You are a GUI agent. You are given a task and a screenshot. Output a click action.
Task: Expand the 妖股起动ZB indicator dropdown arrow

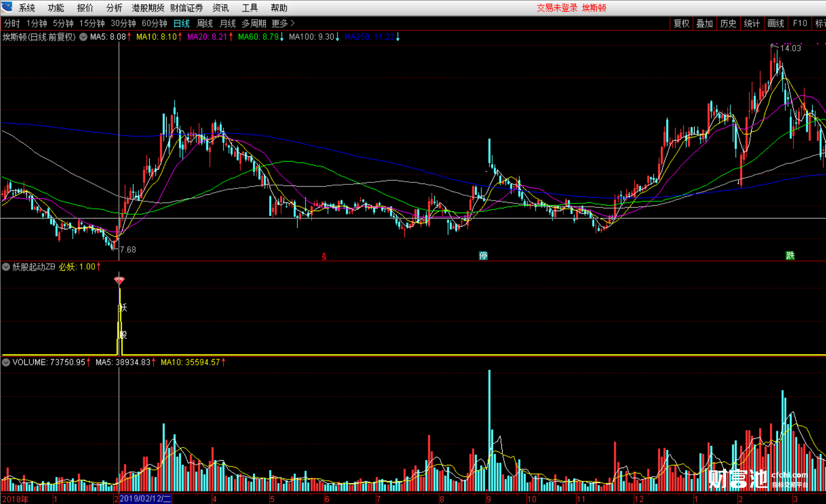pyautogui.click(x=6, y=267)
